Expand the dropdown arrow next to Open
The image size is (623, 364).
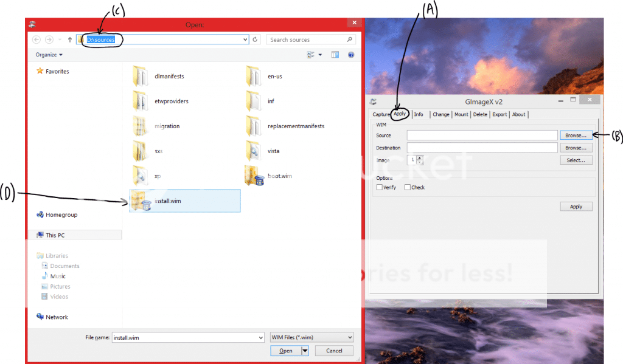click(x=304, y=350)
